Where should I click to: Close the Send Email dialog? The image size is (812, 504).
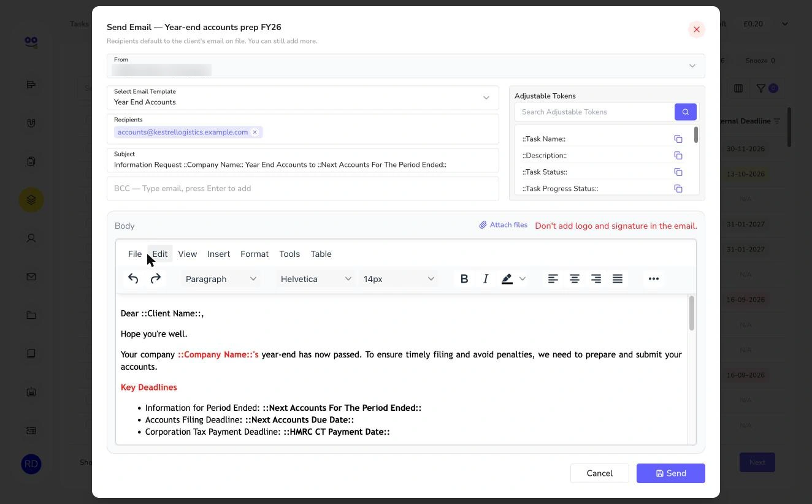pyautogui.click(x=697, y=29)
